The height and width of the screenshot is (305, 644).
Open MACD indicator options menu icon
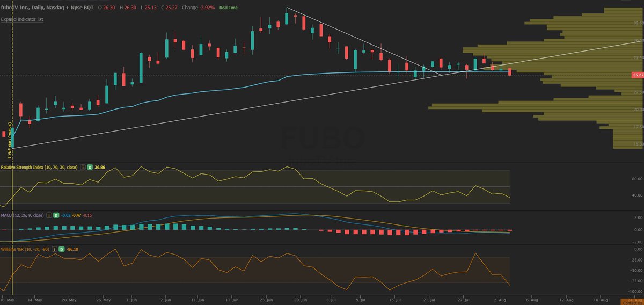point(49,214)
